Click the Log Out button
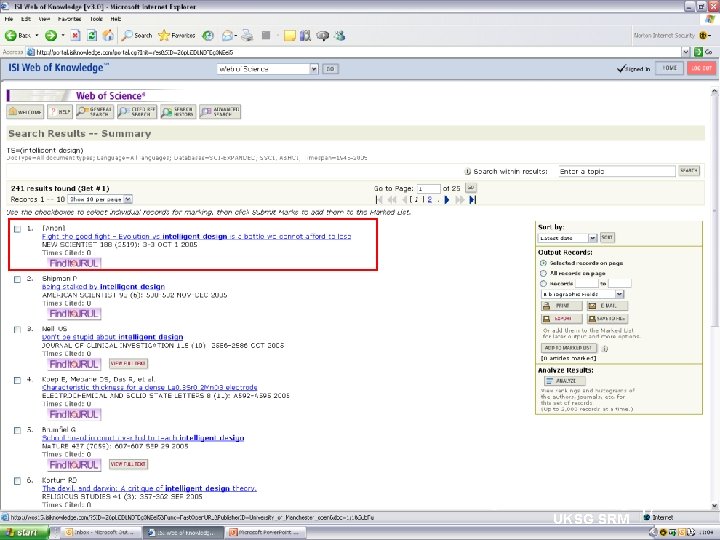The image size is (720, 540). (x=701, y=68)
